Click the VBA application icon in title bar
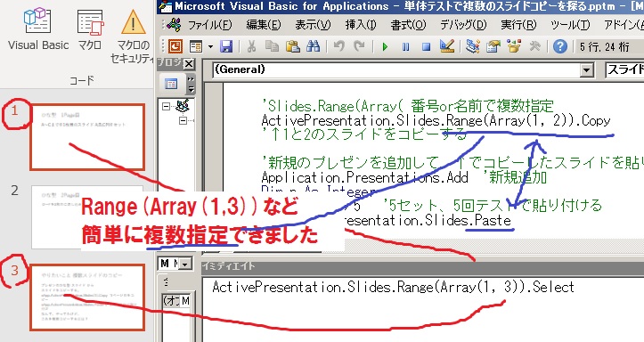 (165, 6)
